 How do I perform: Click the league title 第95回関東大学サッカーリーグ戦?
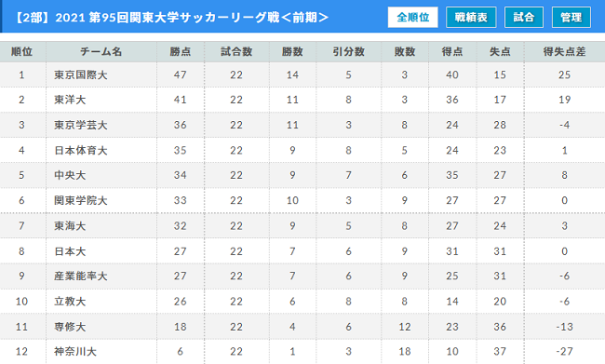pos(183,18)
